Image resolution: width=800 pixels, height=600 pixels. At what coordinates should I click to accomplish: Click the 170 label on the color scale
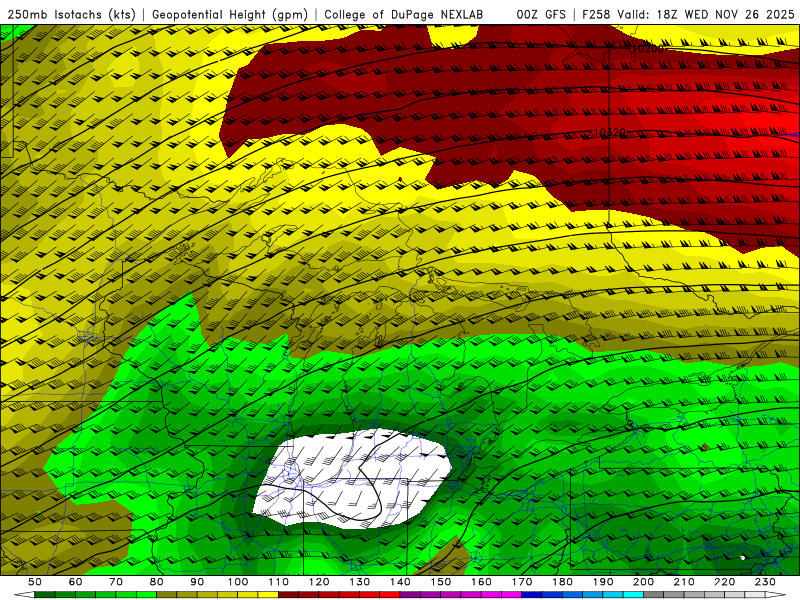click(521, 582)
